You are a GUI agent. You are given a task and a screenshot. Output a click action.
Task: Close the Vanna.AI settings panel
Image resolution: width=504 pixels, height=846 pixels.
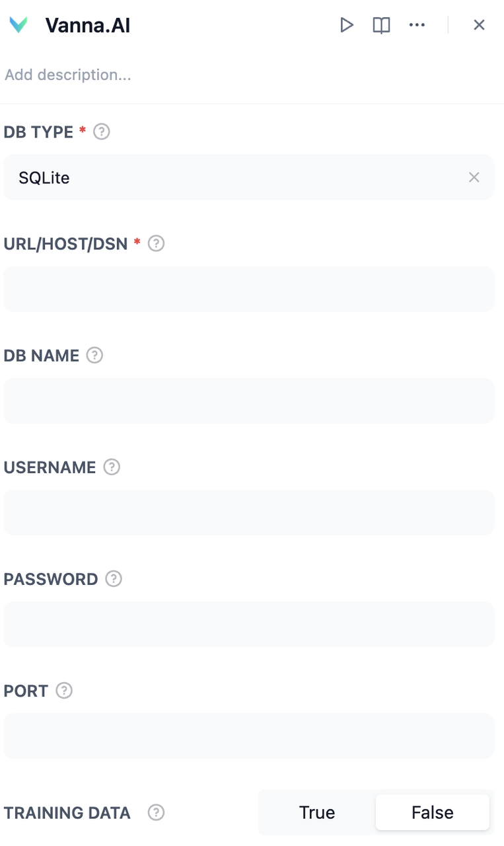479,25
